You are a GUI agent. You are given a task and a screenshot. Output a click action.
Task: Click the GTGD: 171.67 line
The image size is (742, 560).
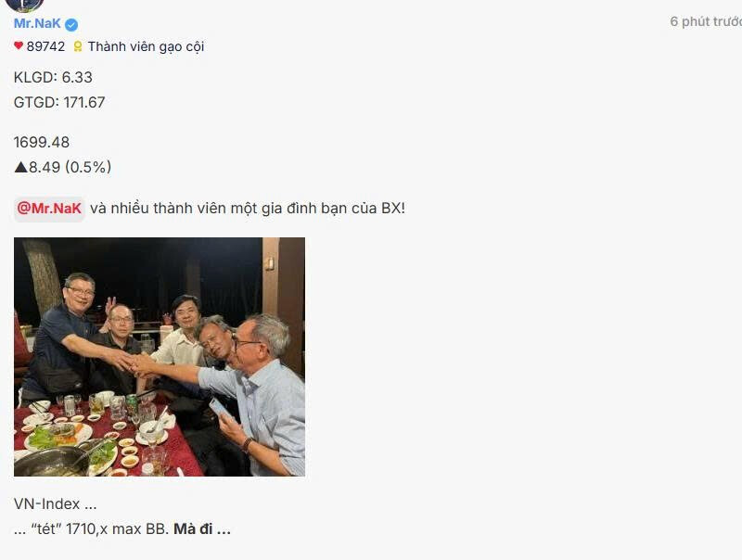point(59,102)
